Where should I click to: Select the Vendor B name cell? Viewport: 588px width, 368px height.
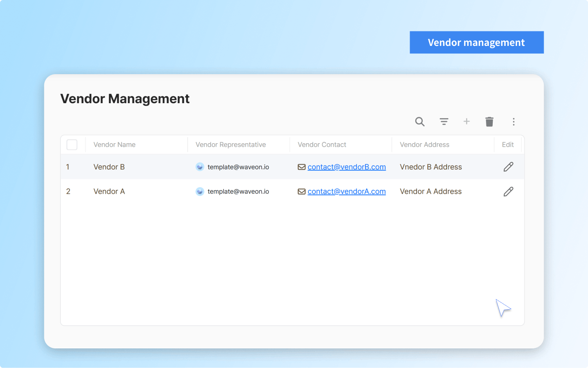pyautogui.click(x=109, y=167)
